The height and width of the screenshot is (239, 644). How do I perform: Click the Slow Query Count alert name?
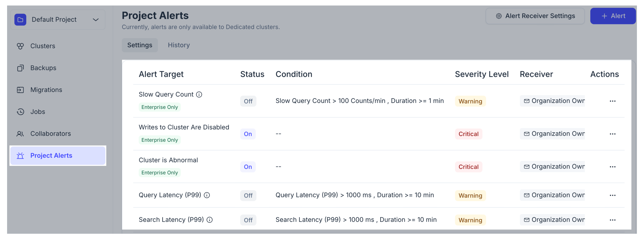coord(166,94)
